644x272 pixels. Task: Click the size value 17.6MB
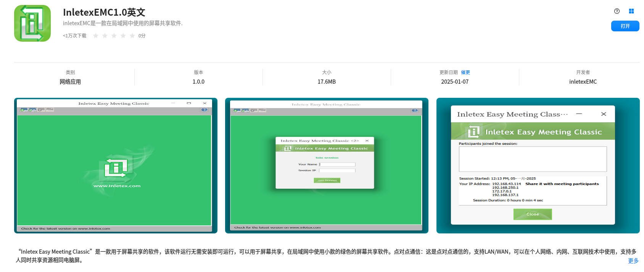(x=327, y=82)
